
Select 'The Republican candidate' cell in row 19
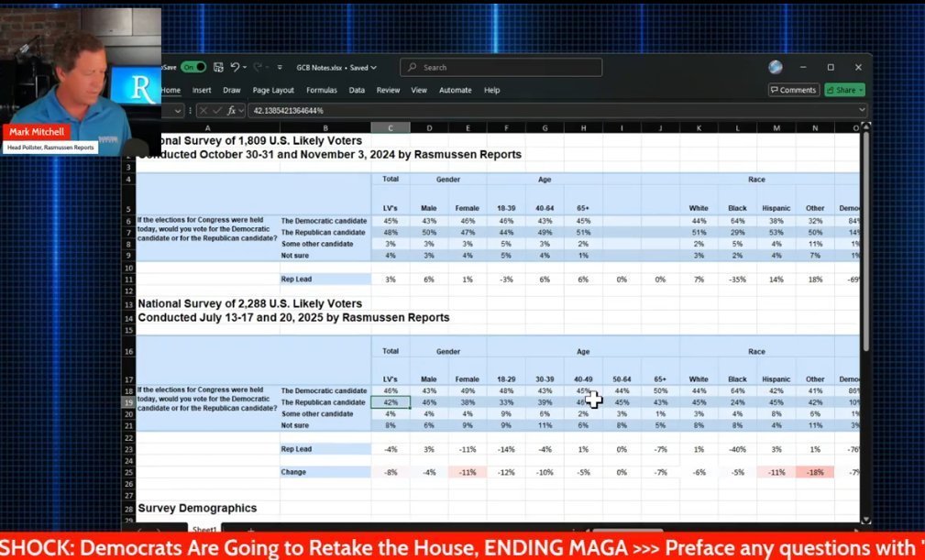(x=325, y=402)
